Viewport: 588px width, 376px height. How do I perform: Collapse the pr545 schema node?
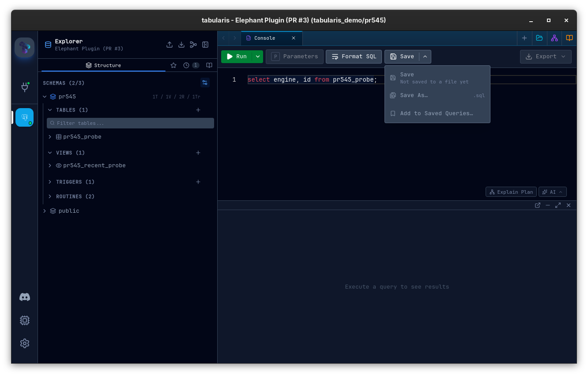(45, 97)
